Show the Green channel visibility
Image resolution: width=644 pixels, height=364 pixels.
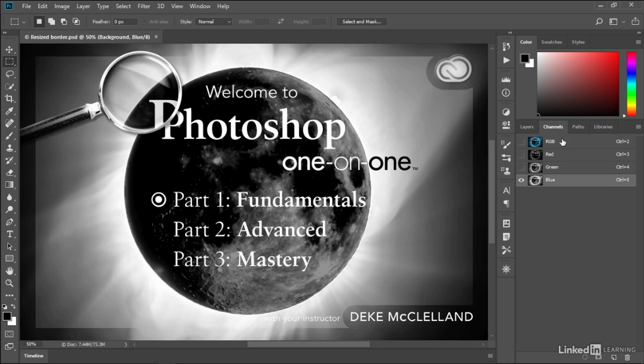coord(521,167)
